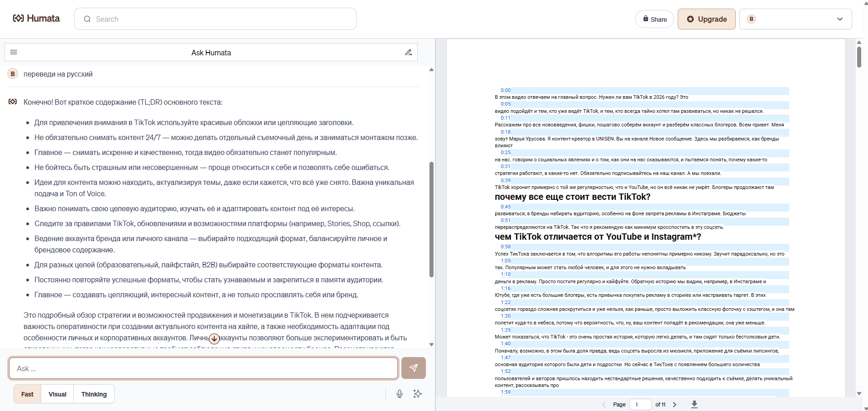
Task: Click the chat scroll up arrow
Action: coord(431,70)
